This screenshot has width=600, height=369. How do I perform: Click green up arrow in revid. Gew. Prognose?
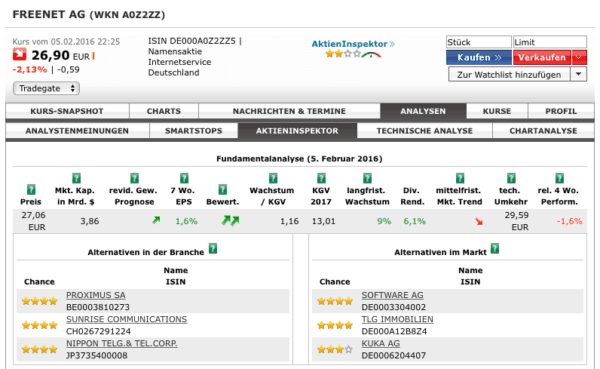pos(156,220)
